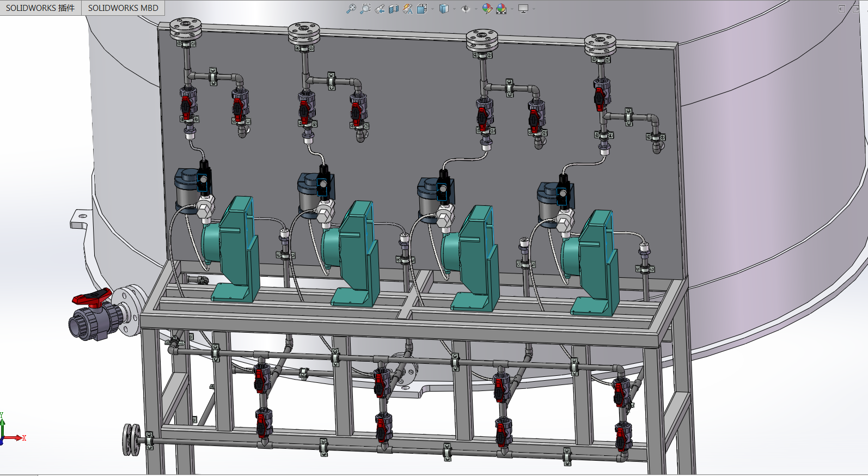Activate the Section View tool

(394, 9)
